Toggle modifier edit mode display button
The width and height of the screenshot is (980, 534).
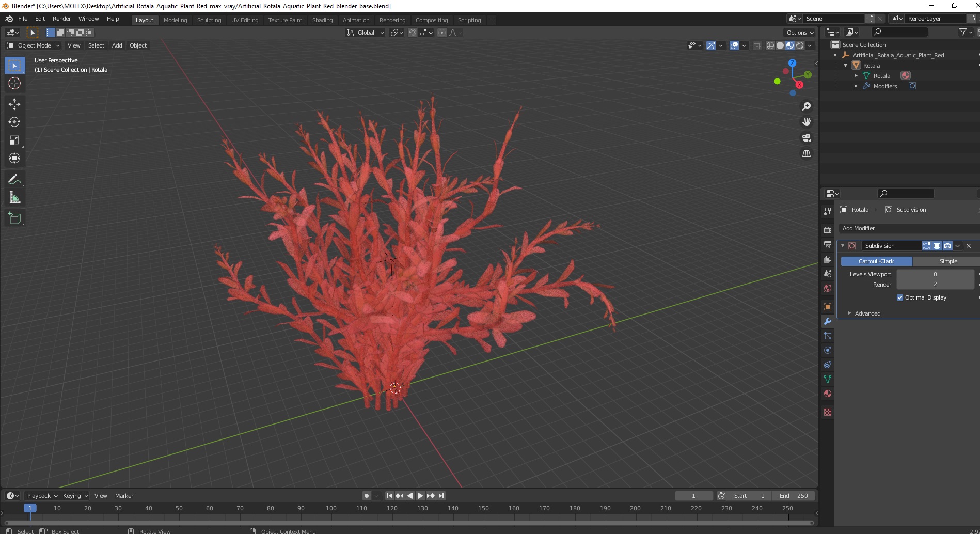coord(927,246)
